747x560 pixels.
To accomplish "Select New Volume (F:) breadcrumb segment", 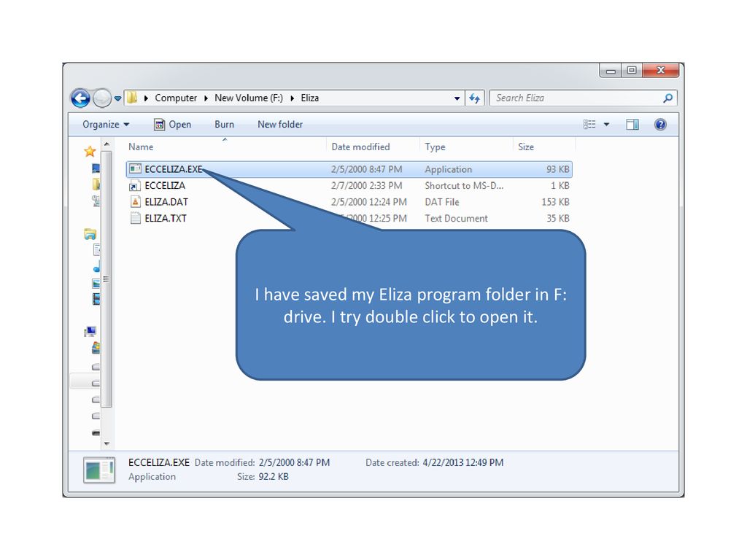I will click(x=248, y=98).
